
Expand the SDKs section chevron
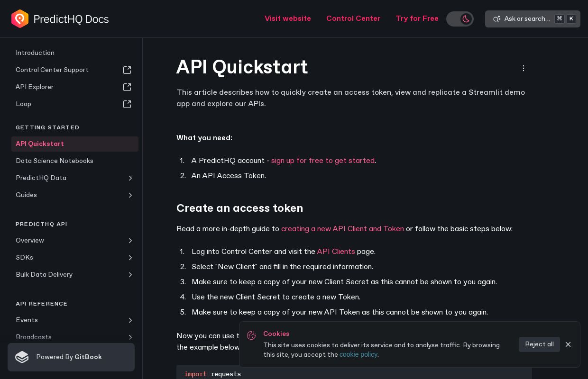click(x=130, y=258)
